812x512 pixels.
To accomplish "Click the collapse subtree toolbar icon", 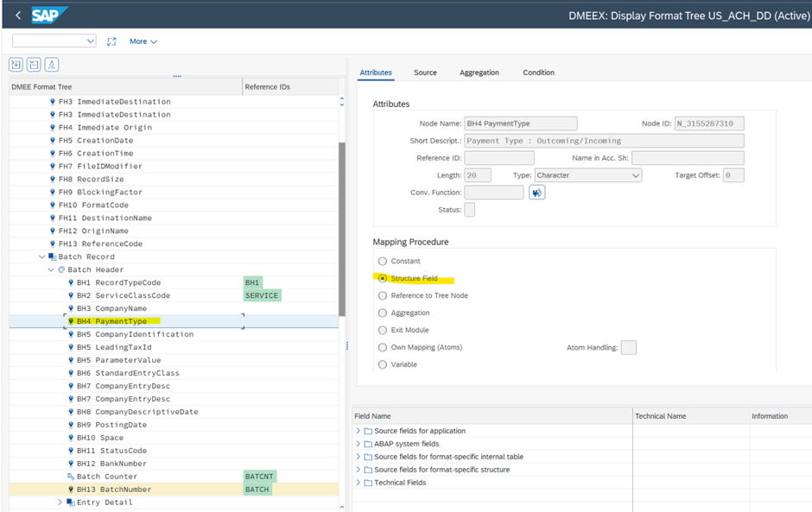I will (34, 65).
